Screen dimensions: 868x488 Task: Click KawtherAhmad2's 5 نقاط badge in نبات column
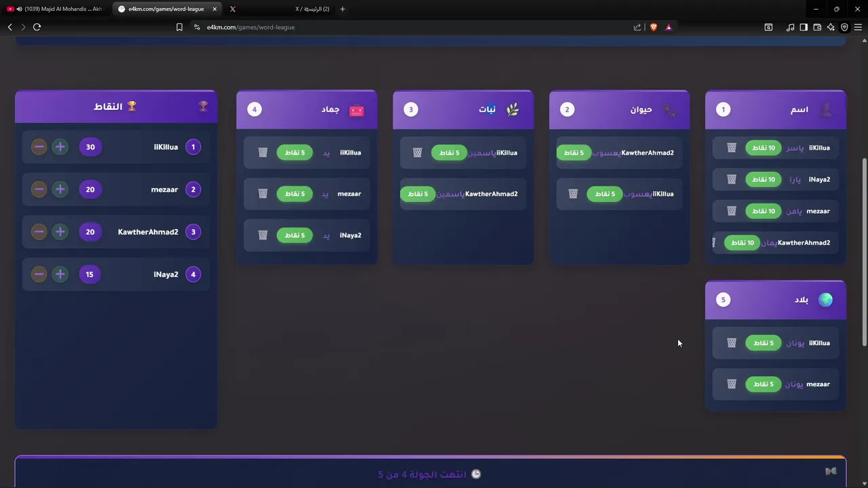click(418, 194)
